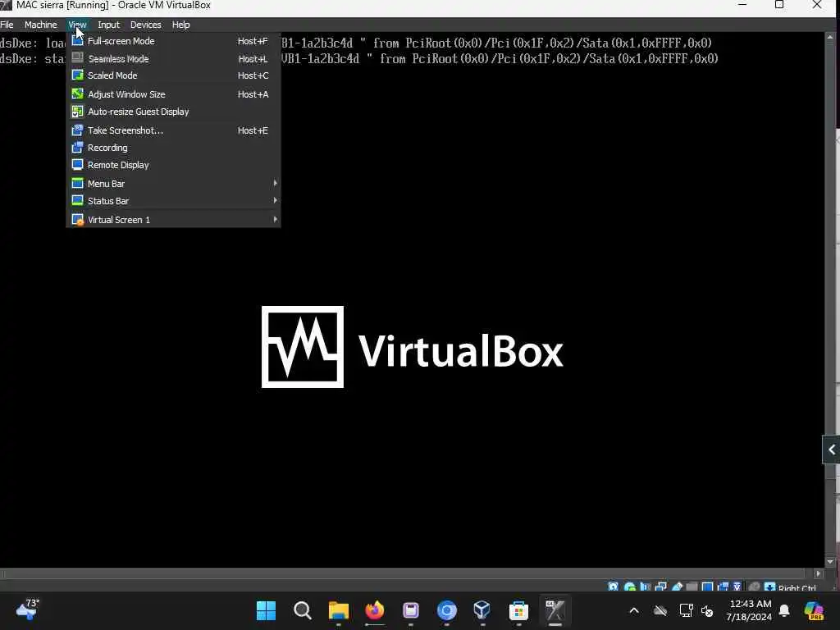Screen dimensions: 840x630
Task: Open network settings tray icon
Action: pos(687,610)
